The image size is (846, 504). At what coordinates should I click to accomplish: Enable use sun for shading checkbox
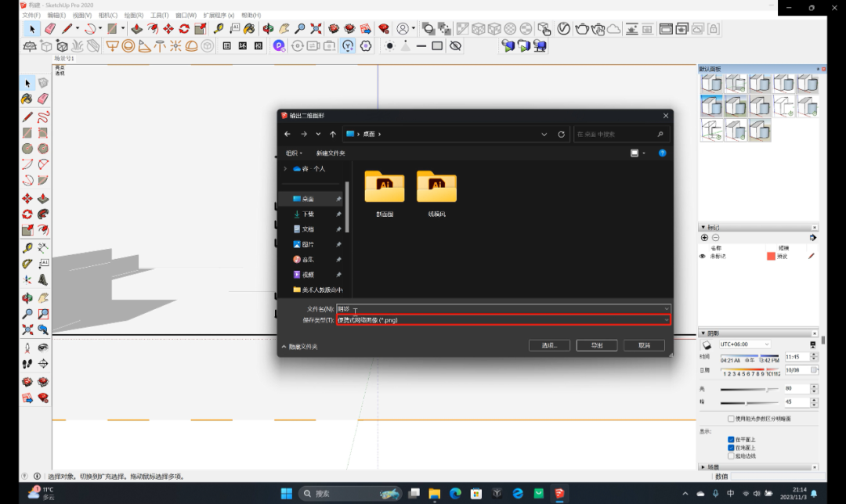pos(731,419)
